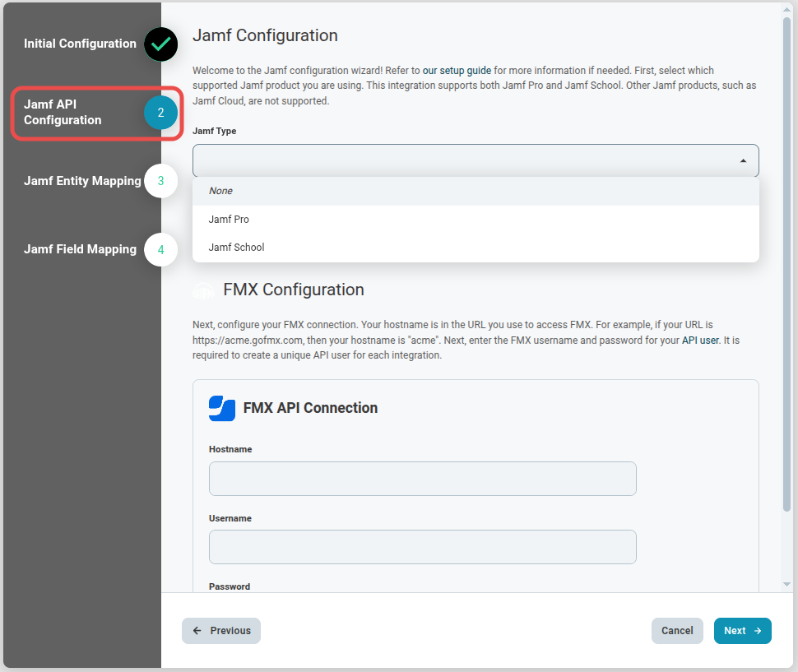Go to Initial Configuration step

point(80,44)
